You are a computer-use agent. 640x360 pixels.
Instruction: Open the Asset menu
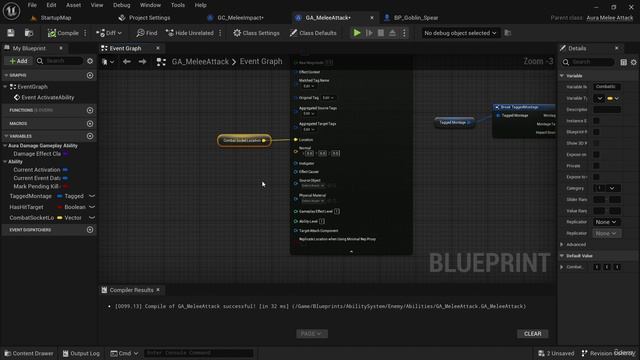(x=73, y=5)
